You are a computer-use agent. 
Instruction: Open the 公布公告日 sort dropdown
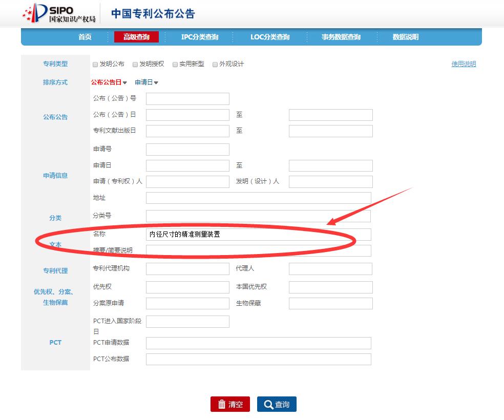click(x=108, y=82)
